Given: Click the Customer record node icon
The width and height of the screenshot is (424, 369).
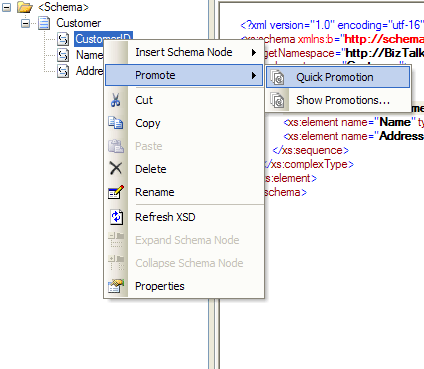Looking at the screenshot, I should point(44,23).
